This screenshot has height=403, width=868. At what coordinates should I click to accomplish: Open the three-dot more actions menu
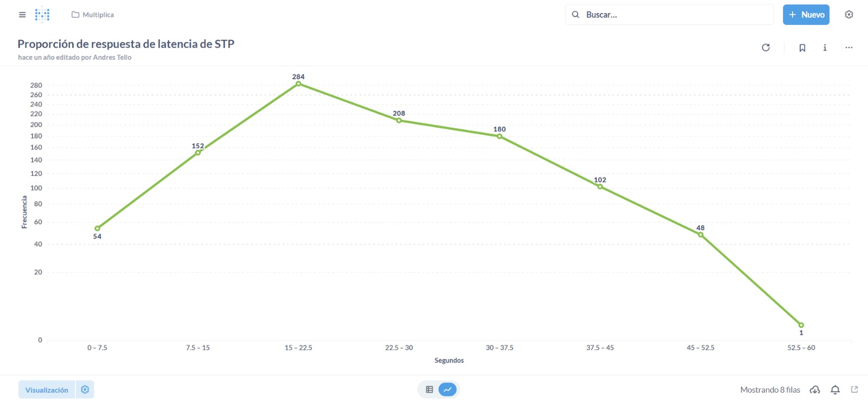coord(849,48)
